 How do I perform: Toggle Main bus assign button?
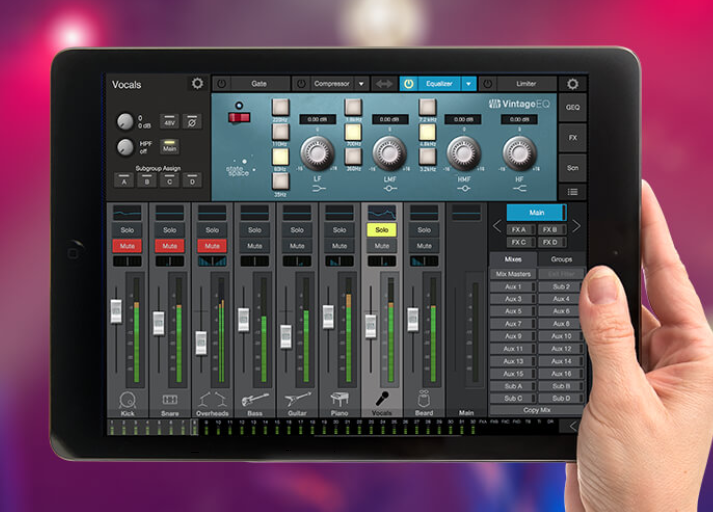point(169,146)
